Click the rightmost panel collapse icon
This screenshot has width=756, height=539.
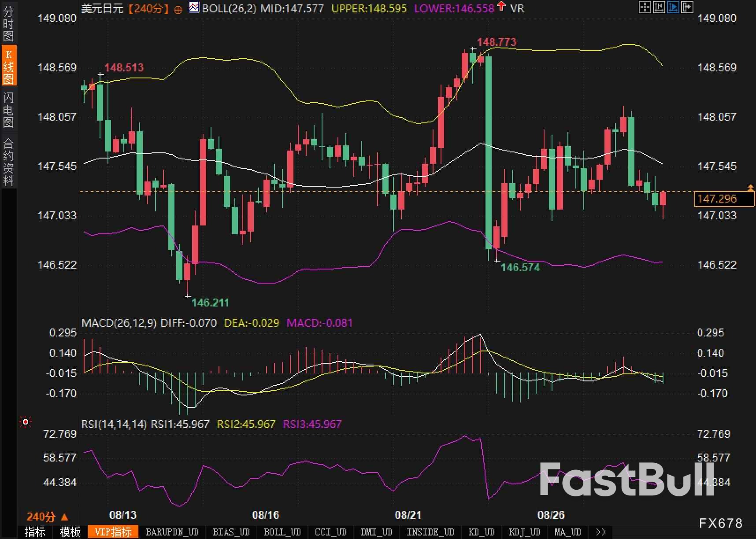coord(687,7)
